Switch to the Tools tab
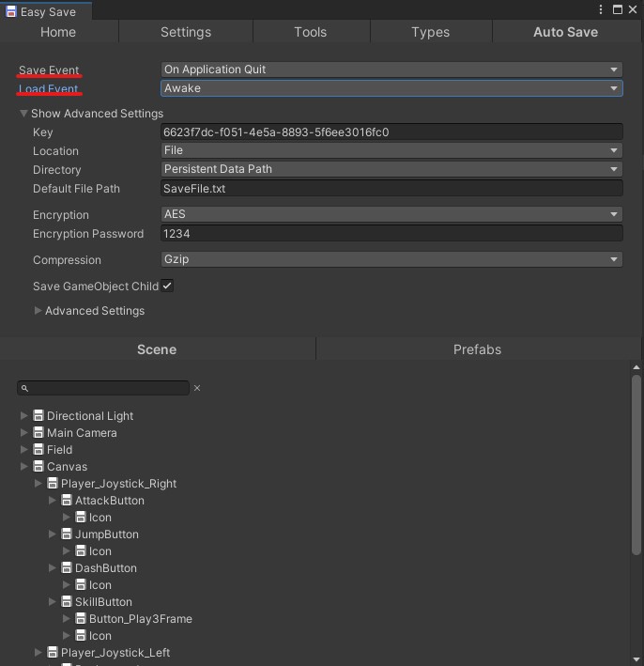This screenshot has height=666, width=644. click(x=311, y=32)
